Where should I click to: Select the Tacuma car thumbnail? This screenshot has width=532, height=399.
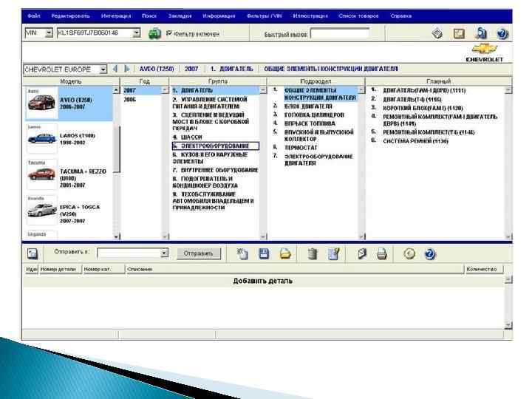pyautogui.click(x=41, y=174)
